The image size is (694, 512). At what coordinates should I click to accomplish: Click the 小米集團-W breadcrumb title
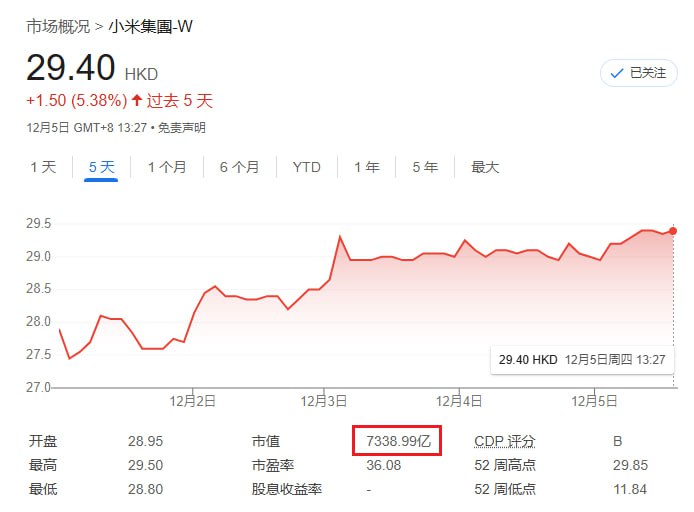pyautogui.click(x=150, y=27)
